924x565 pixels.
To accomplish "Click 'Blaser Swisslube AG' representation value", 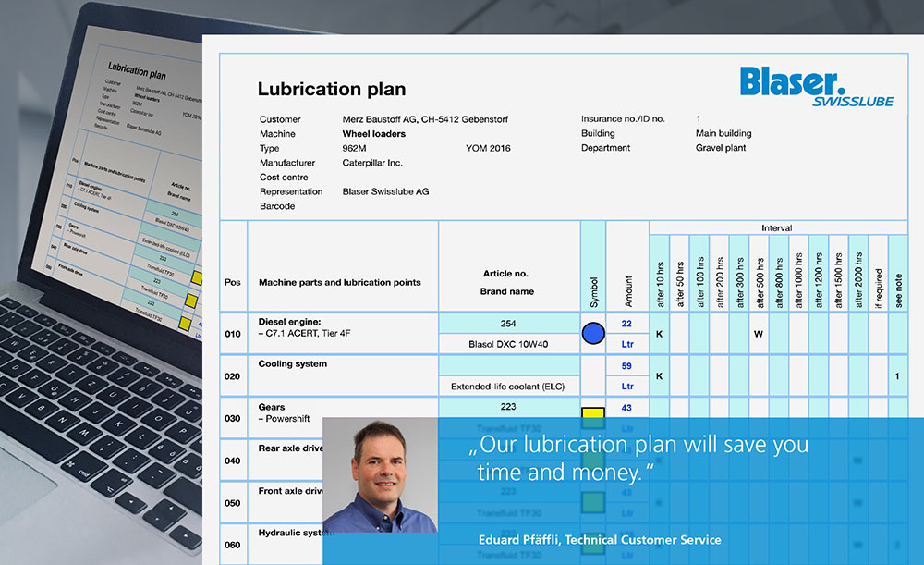I will pyautogui.click(x=385, y=191).
